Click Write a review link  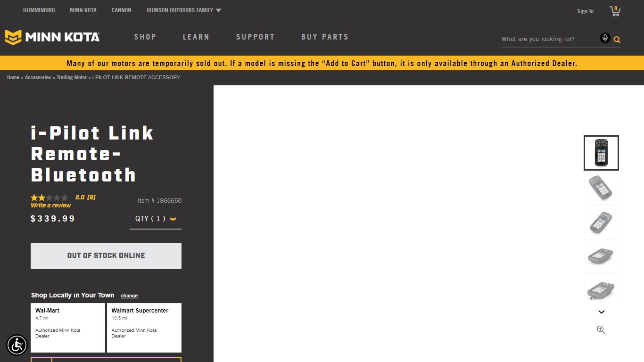click(50, 206)
